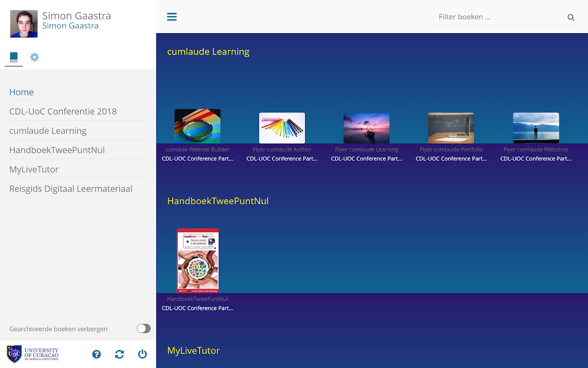Screen dimensions: 588x368
Task: Click 'Flyer cumlaude Webshop' title text
Action: click(536, 149)
